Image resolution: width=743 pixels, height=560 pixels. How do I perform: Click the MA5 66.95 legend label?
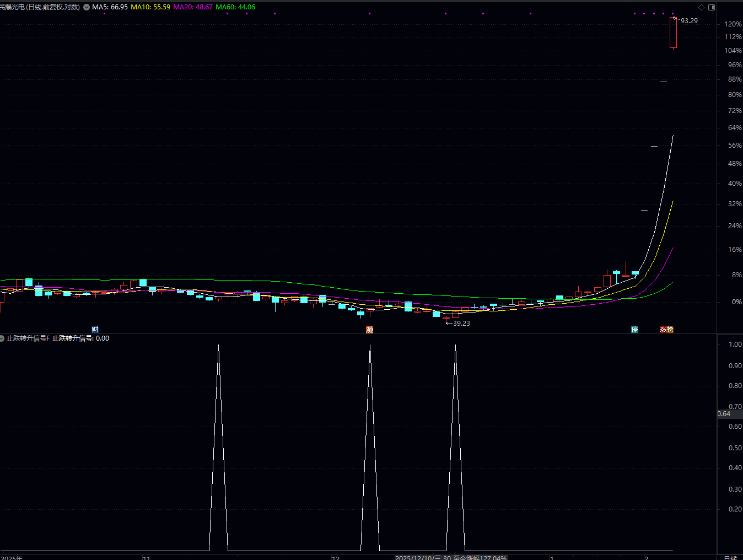pos(110,7)
